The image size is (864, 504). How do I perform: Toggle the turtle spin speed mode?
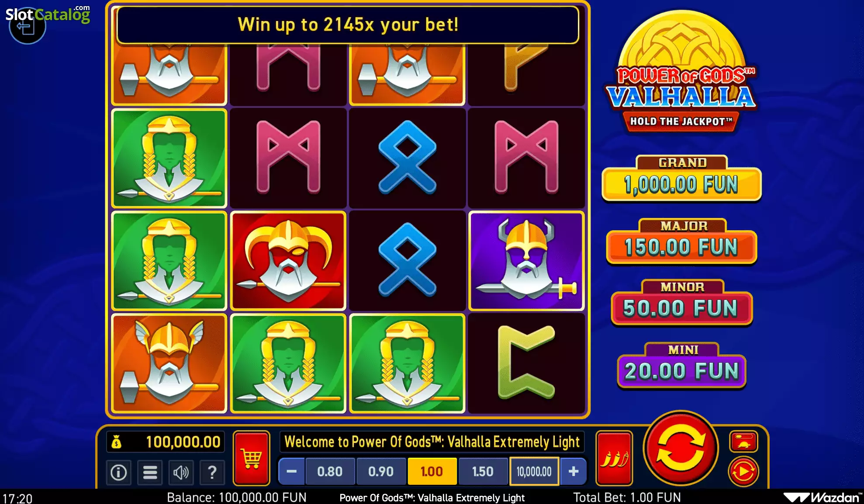pyautogui.click(x=743, y=442)
